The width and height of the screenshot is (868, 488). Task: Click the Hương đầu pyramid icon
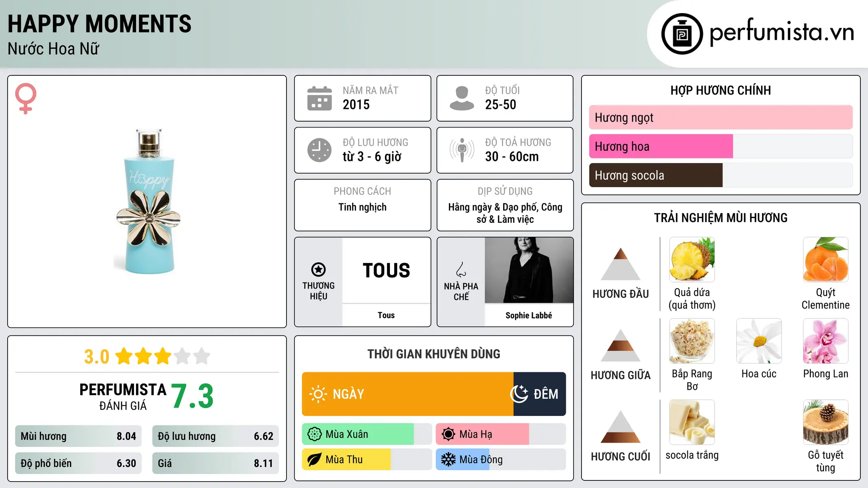(x=620, y=264)
